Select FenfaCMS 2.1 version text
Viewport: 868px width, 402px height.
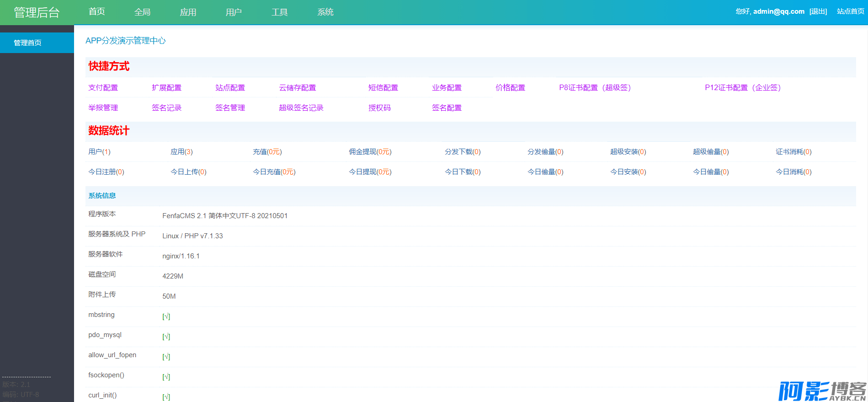[225, 216]
